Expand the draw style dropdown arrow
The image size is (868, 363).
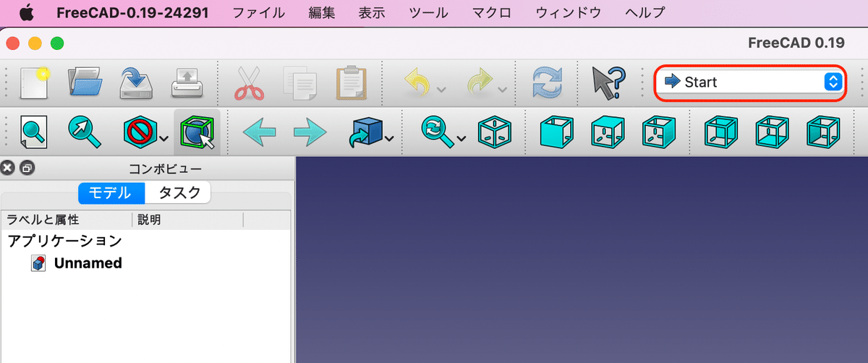click(x=164, y=138)
